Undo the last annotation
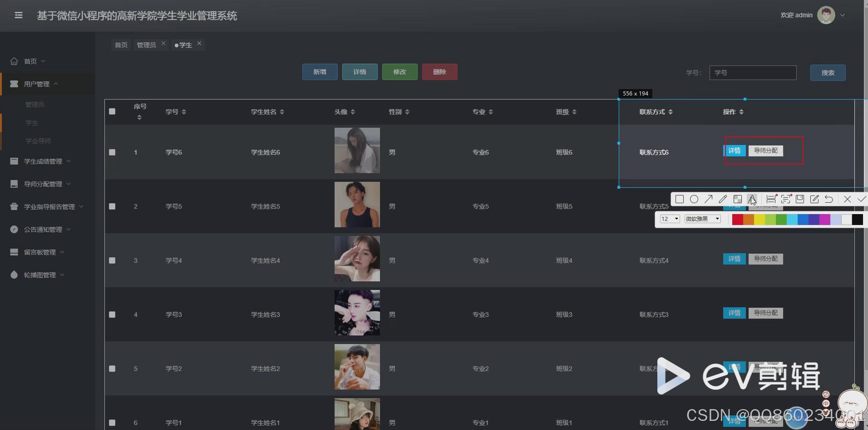Image resolution: width=868 pixels, height=430 pixels. click(x=829, y=199)
